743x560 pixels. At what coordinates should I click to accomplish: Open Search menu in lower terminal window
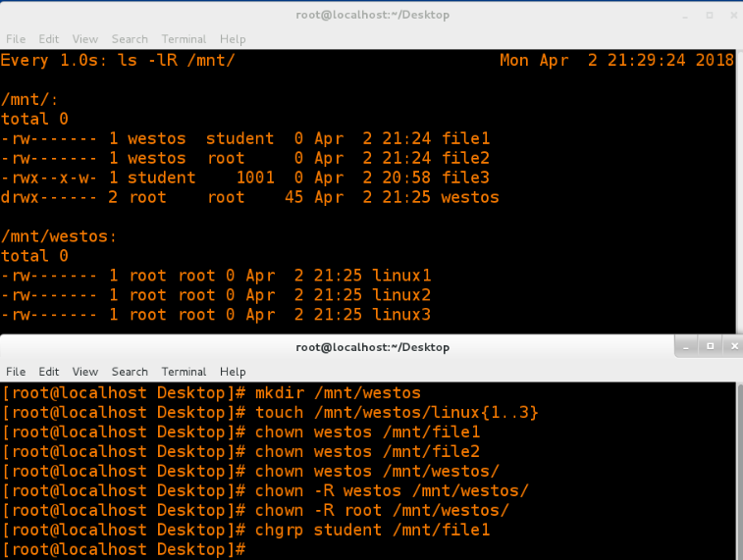pos(130,372)
